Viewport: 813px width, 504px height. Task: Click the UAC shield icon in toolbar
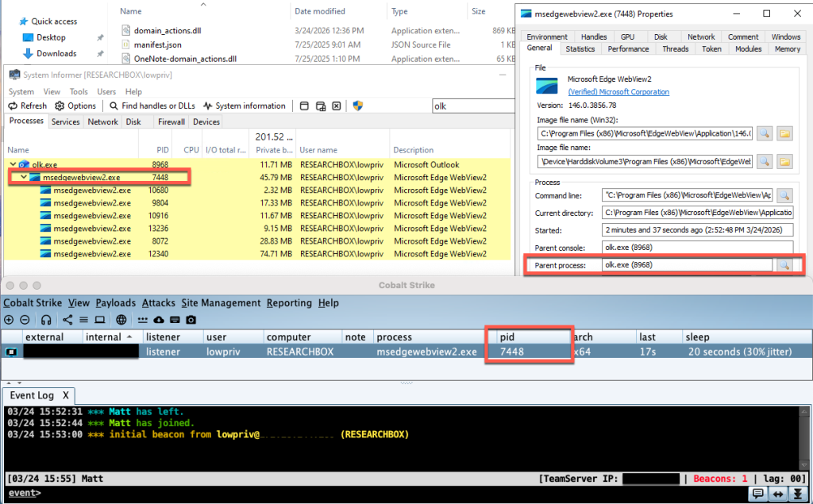[358, 106]
